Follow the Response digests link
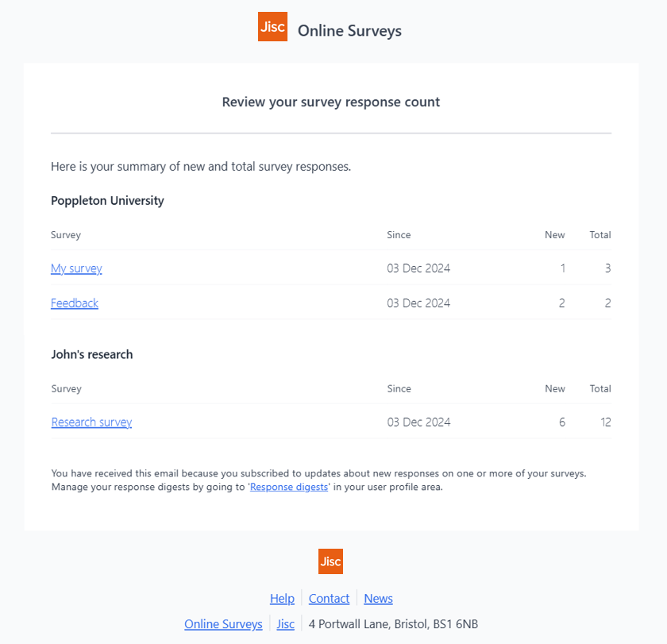667x644 pixels. (289, 487)
